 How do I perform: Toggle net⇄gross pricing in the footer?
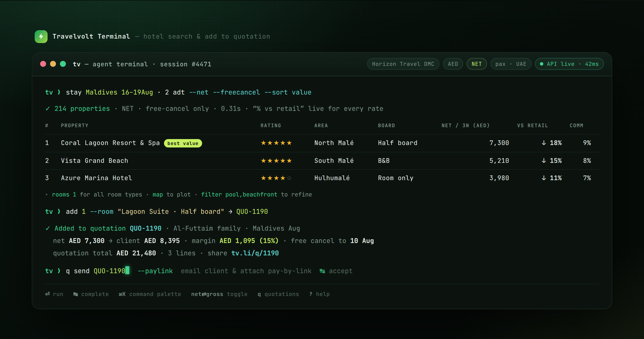pyautogui.click(x=219, y=294)
